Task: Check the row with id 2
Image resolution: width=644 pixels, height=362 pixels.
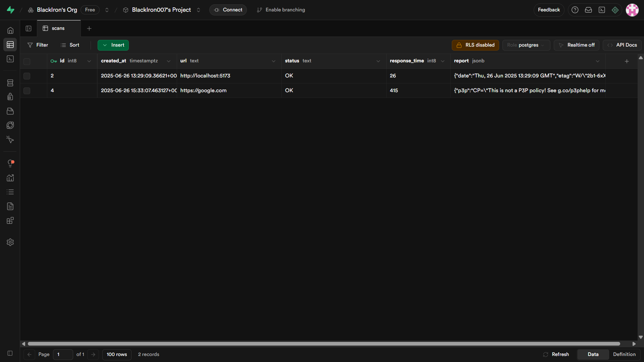Action: tap(27, 76)
